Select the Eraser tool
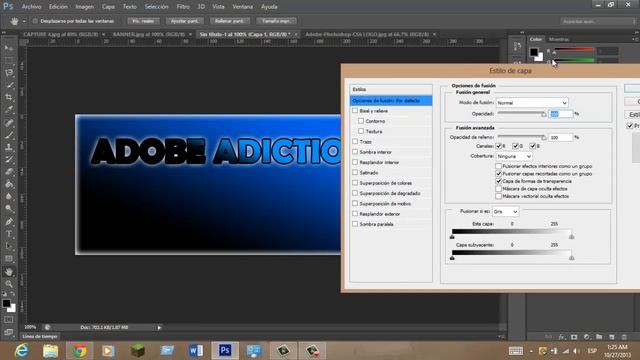Viewport: 640px width, 360px height. point(9,172)
